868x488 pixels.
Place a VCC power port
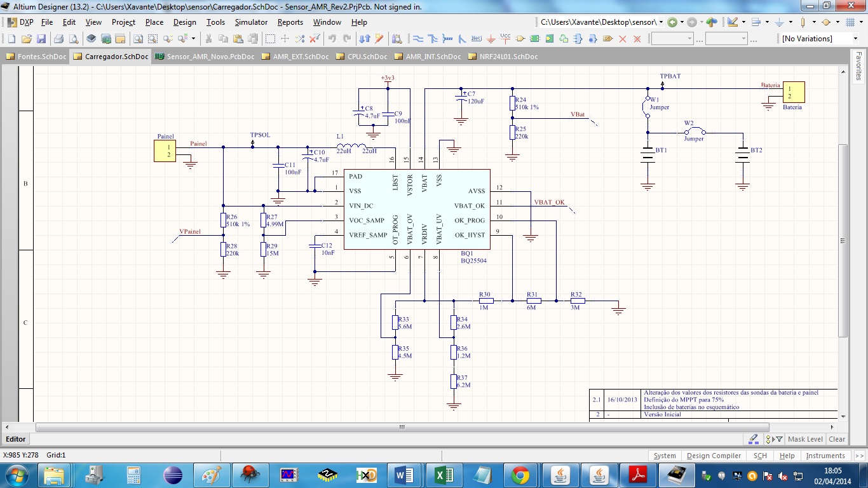pos(505,38)
